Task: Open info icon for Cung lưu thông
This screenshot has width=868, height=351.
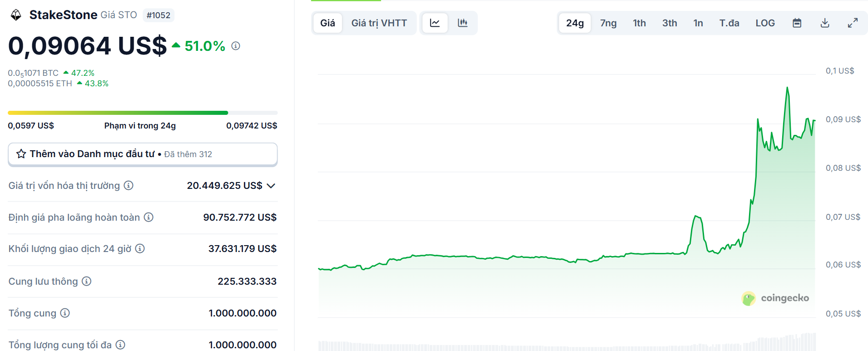Action: click(x=86, y=281)
